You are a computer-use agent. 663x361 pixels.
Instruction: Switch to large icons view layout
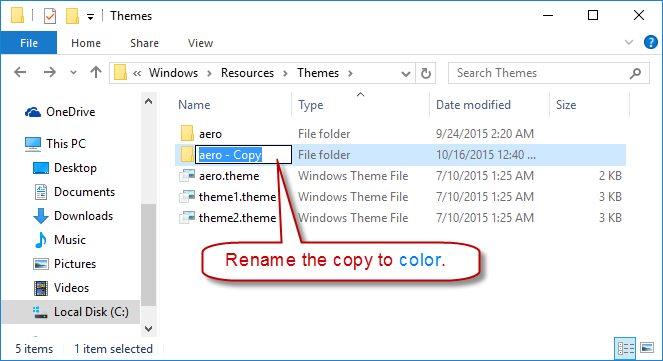point(647,348)
